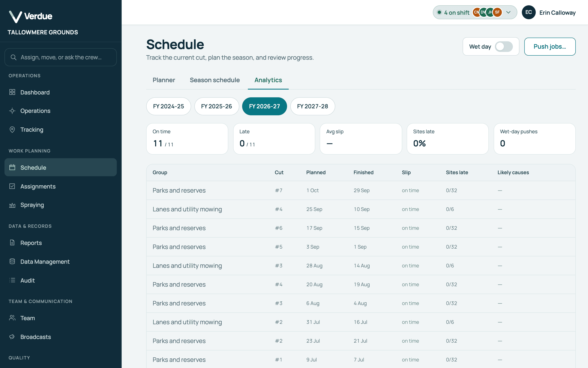Toggle the Wet day switch
The height and width of the screenshot is (368, 588).
coord(504,46)
